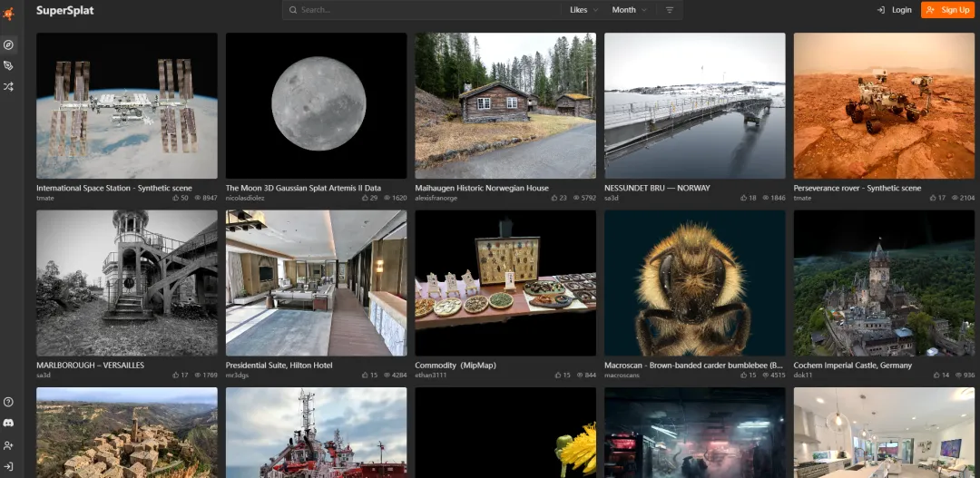The image size is (980, 478).
Task: Open Maihaugen Norwegian House thumbnail
Action: pos(505,105)
